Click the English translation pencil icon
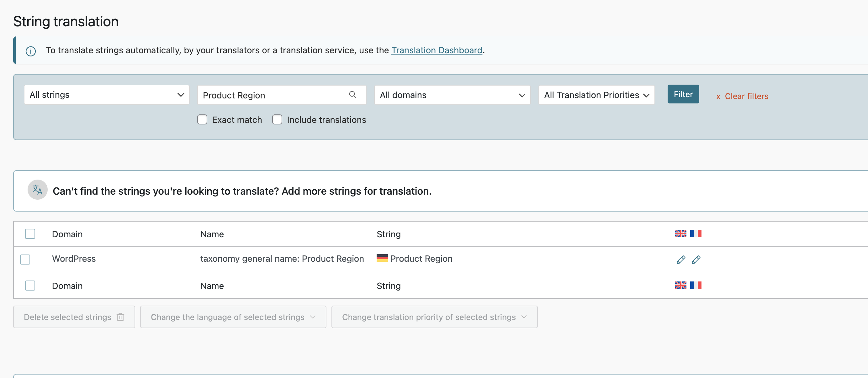Screen dimensions: 868x378 [681, 260]
